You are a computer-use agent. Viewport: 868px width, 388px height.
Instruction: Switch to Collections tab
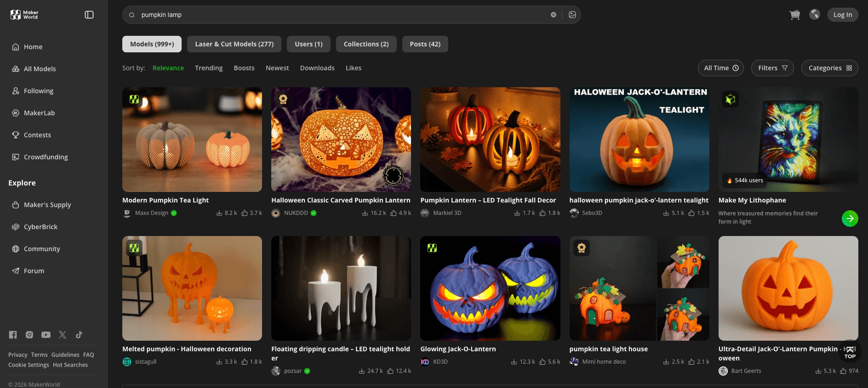[x=366, y=44]
